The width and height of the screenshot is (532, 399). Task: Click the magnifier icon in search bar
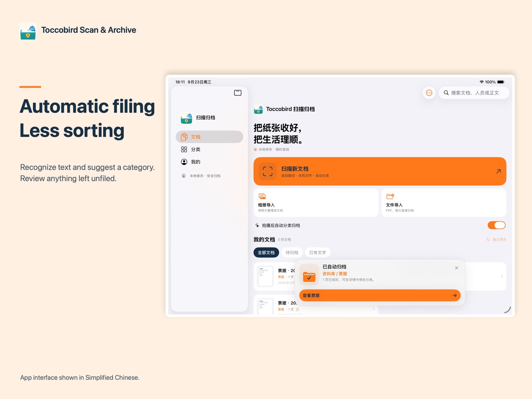[446, 93]
